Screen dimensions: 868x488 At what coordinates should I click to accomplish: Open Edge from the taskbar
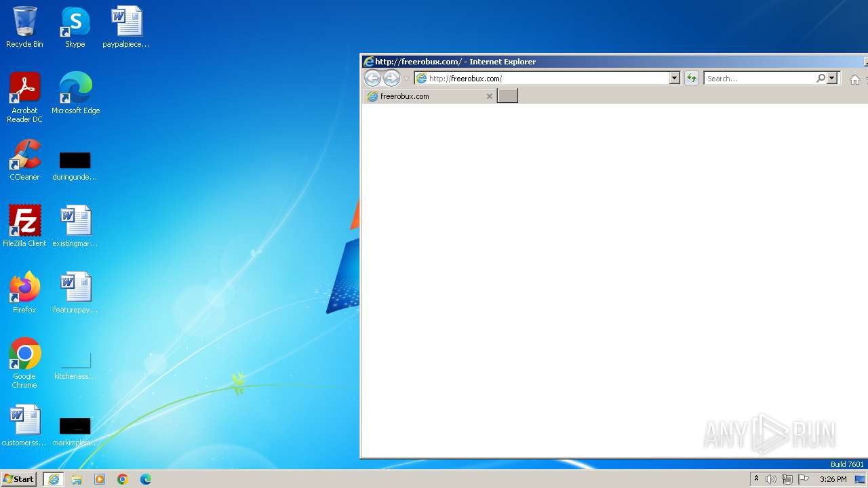pos(146,479)
